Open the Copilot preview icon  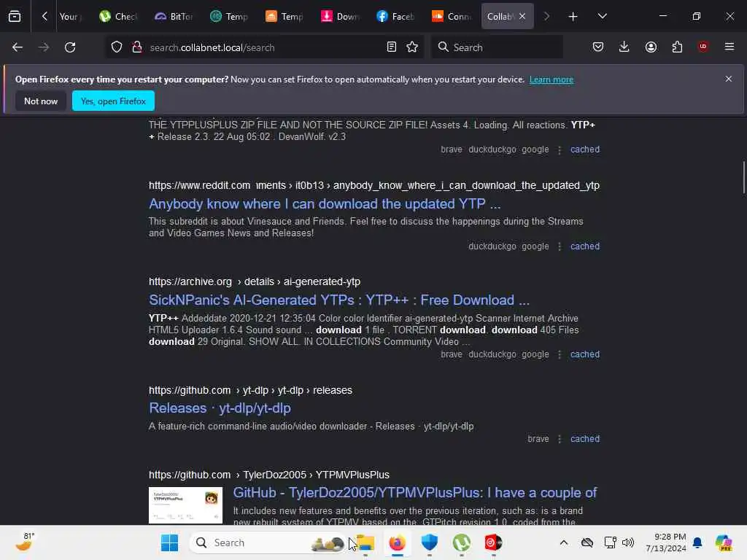724,542
